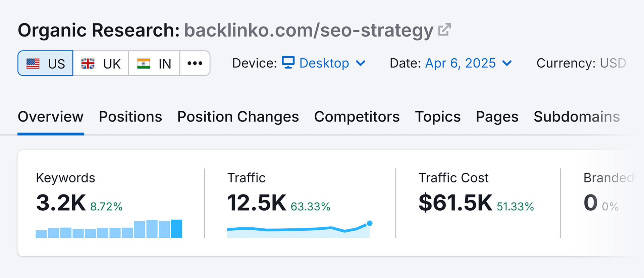Image resolution: width=644 pixels, height=278 pixels.
Task: Click the UK flag icon
Action: (88, 63)
